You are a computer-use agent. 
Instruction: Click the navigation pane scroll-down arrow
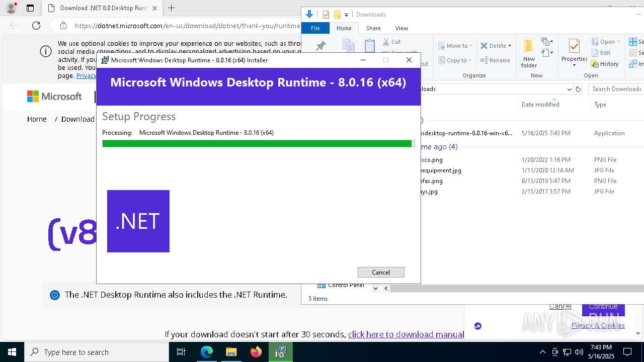point(375,288)
